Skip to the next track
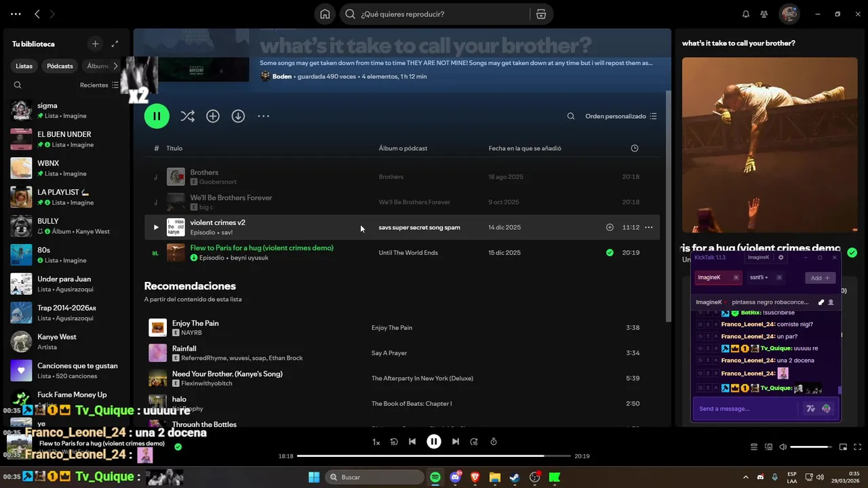The height and width of the screenshot is (488, 868). [456, 442]
